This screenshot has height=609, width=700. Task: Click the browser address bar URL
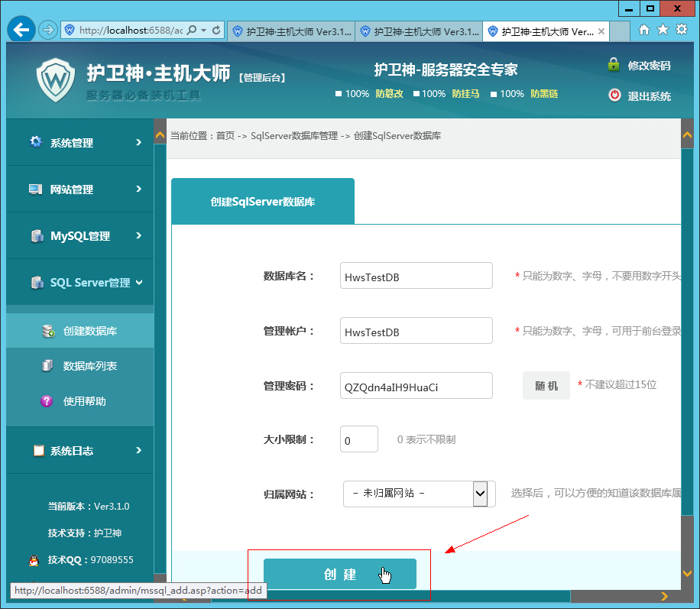[131, 30]
